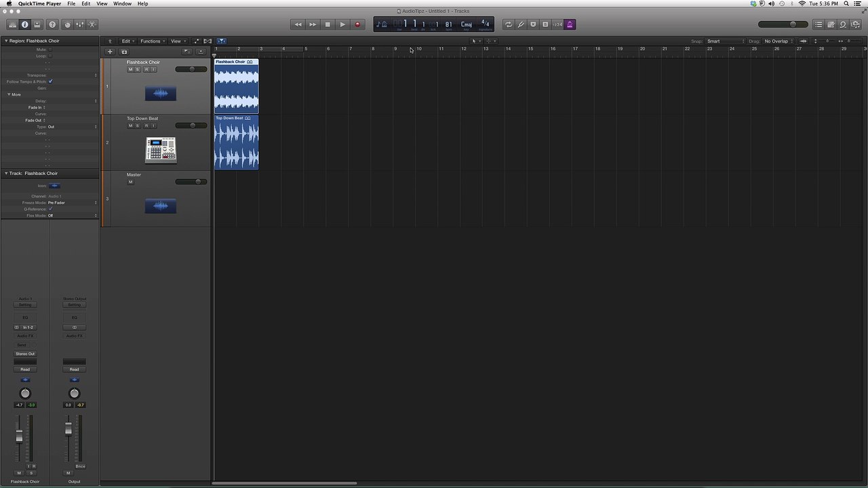Viewport: 868px width, 488px height.
Task: Open the Edit menu in Tracks area
Action: tap(127, 41)
